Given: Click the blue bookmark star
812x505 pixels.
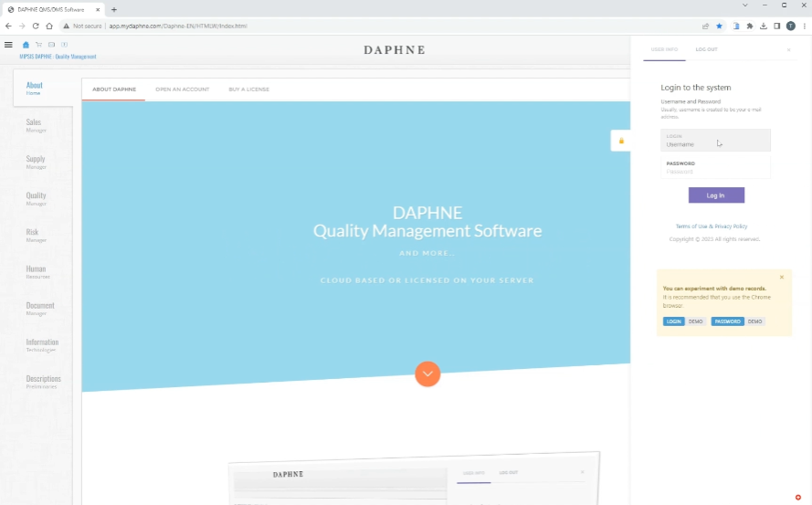Looking at the screenshot, I should 720,26.
